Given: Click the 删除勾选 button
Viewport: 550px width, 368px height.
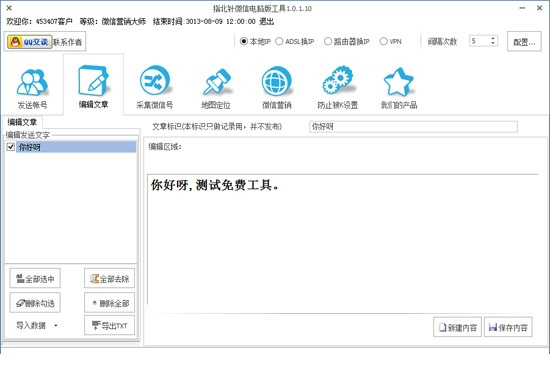Looking at the screenshot, I should [x=35, y=303].
